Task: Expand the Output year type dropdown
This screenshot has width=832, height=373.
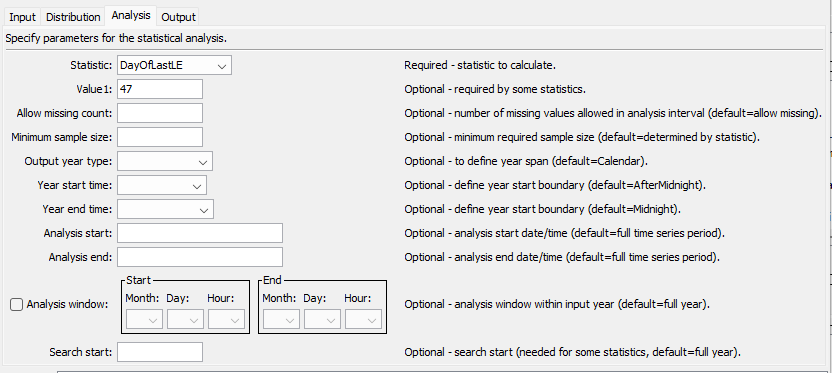Action: 165,161
